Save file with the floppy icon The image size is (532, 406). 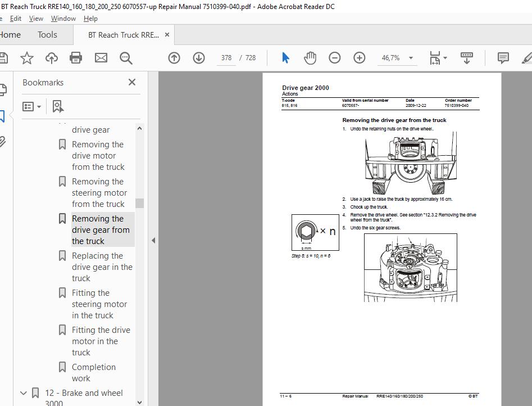click(3, 58)
